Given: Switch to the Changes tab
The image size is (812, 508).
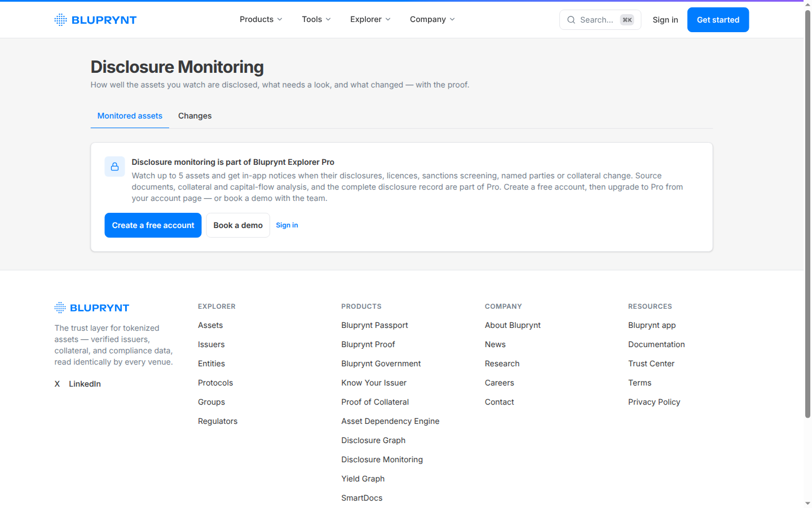Looking at the screenshot, I should point(195,116).
